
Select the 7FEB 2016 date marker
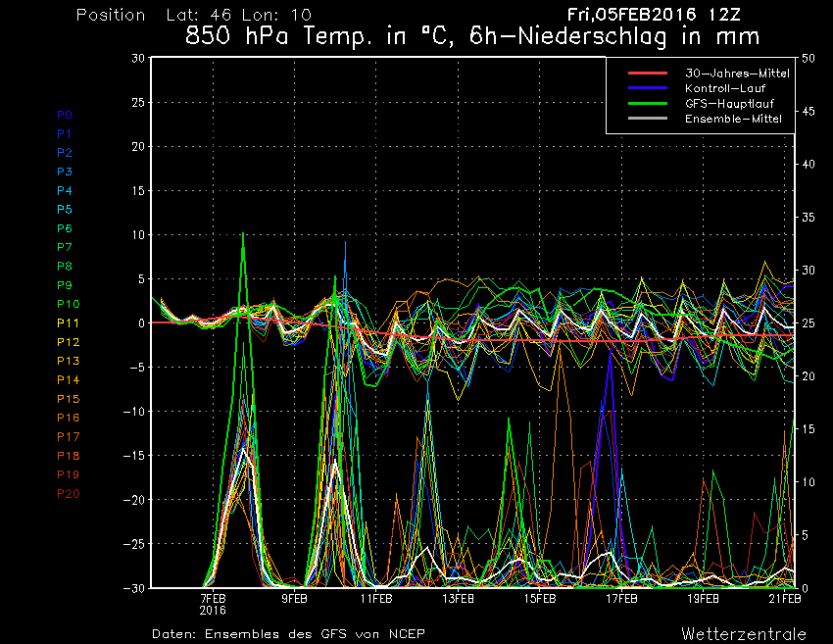(x=213, y=602)
